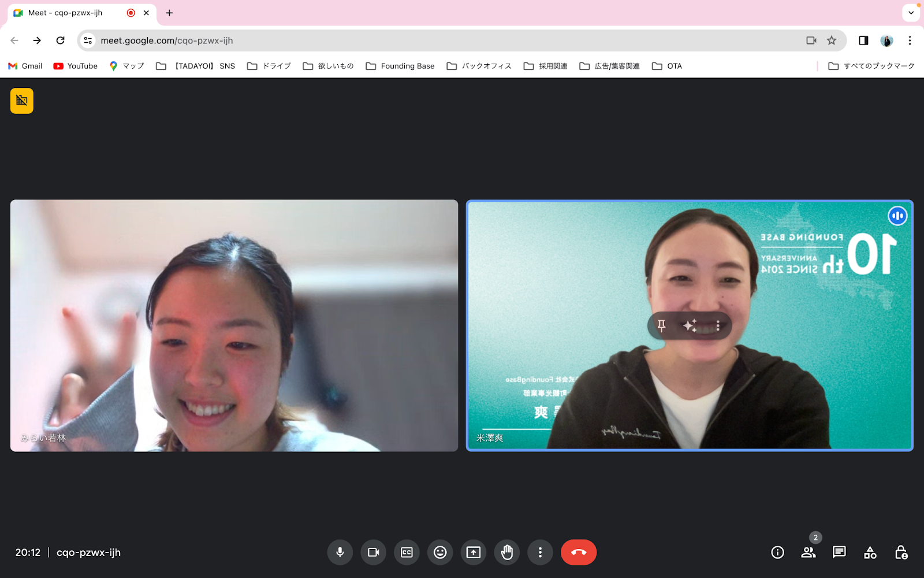The height and width of the screenshot is (578, 924).
Task: Open host controls lock icon
Action: (901, 553)
